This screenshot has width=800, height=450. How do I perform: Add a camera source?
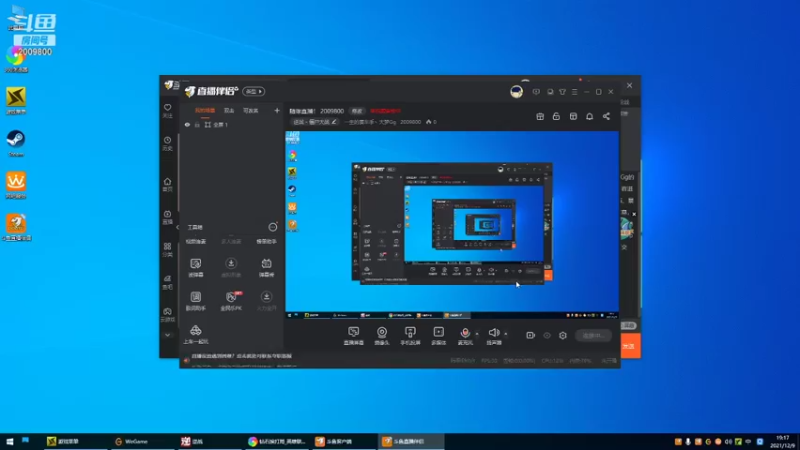coord(382,336)
